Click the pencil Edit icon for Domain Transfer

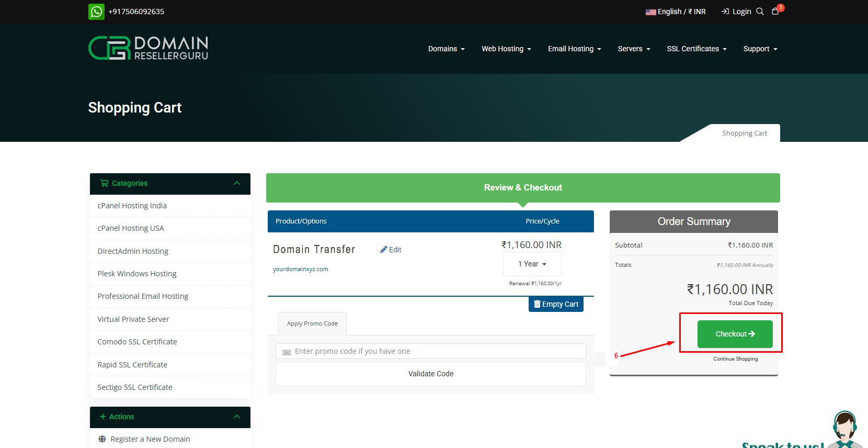pyautogui.click(x=384, y=250)
